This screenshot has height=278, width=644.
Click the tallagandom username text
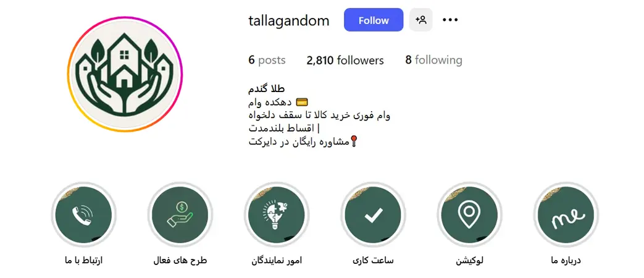click(x=289, y=20)
